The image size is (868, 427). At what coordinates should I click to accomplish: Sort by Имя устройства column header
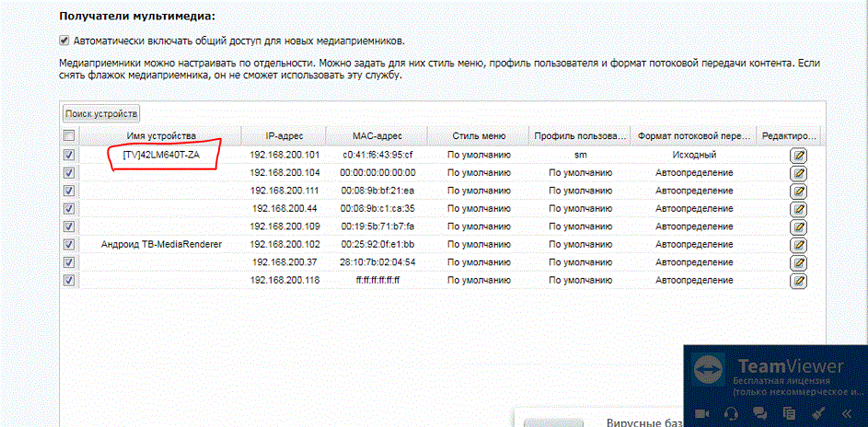click(x=161, y=135)
